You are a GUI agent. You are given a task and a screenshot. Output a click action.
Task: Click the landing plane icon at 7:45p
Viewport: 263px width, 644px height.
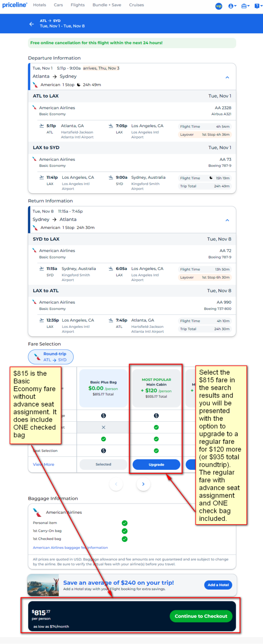coord(111,320)
